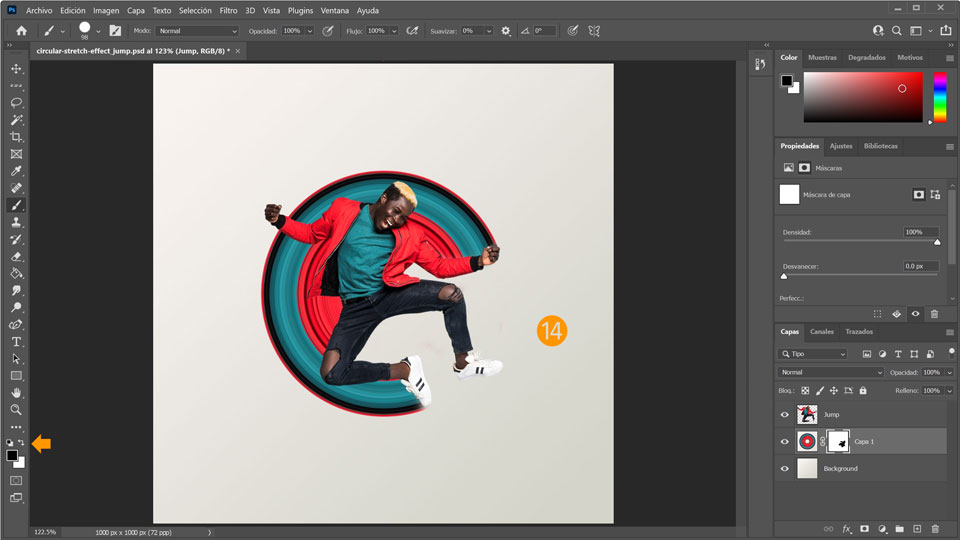960x540 pixels.
Task: Select the Crop tool
Action: point(16,137)
